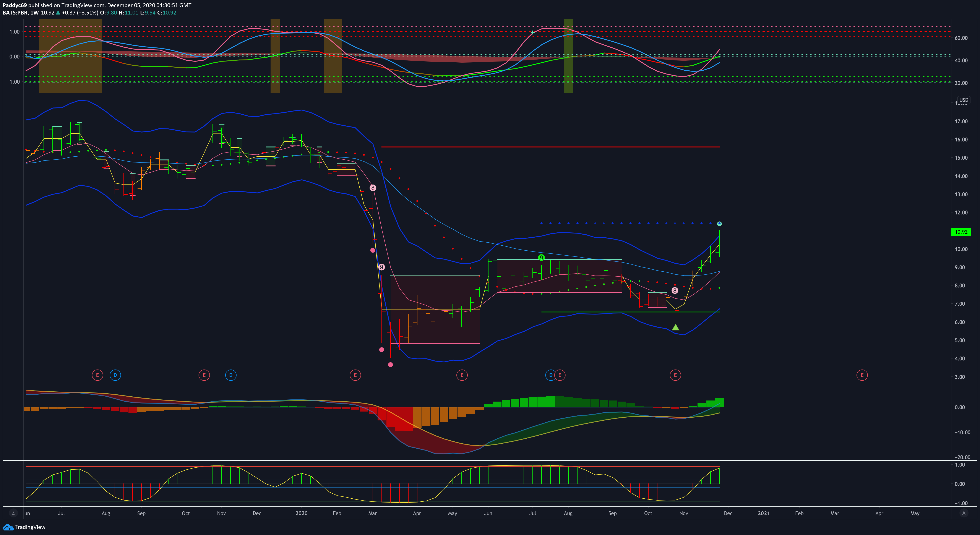
Task: Open the dividend D marker in July 2020
Action: (550, 375)
